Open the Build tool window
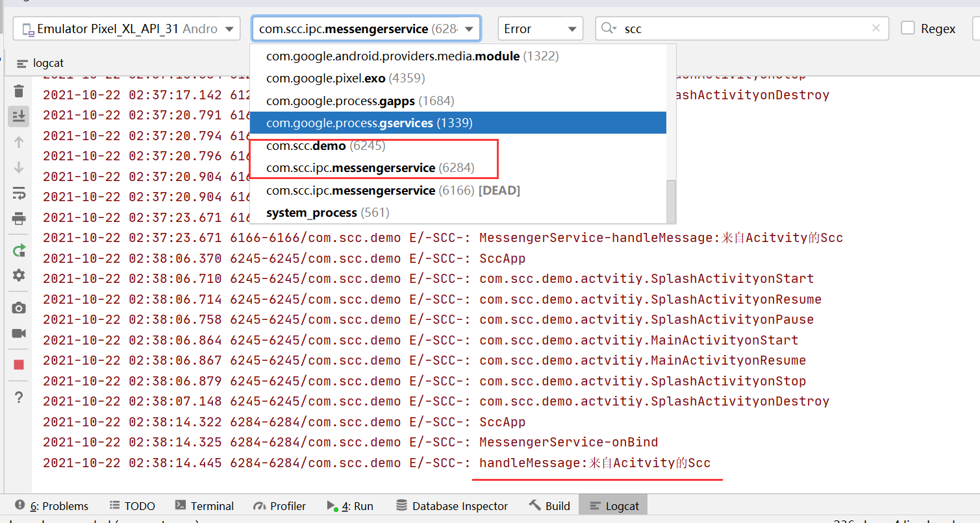Screen dimensions: 980x523 point(549,506)
